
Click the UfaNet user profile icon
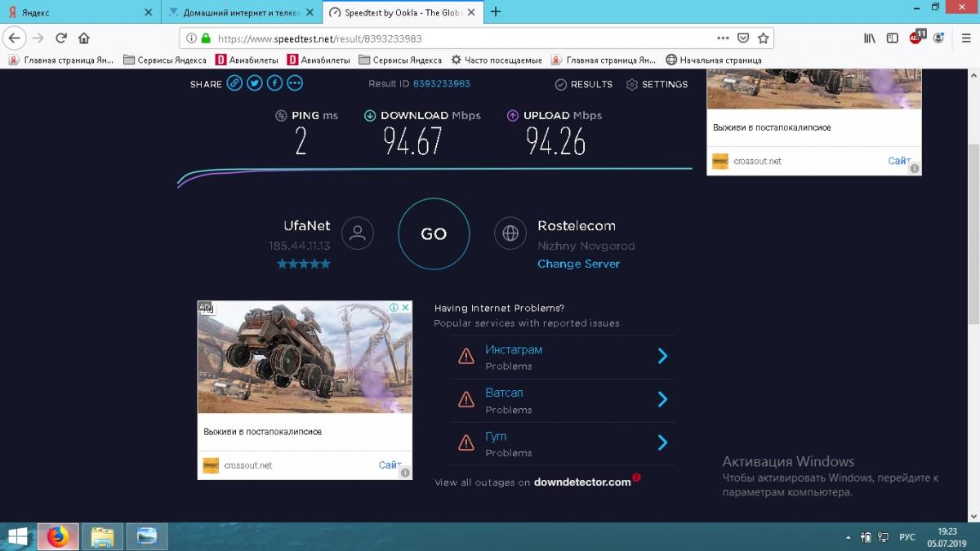click(x=357, y=233)
